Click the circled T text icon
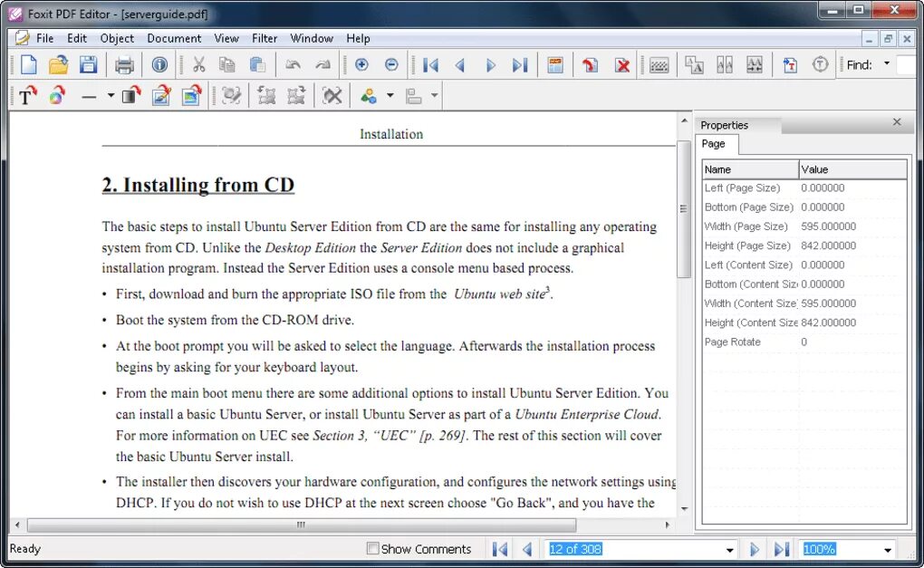This screenshot has height=568, width=924. pos(820,64)
